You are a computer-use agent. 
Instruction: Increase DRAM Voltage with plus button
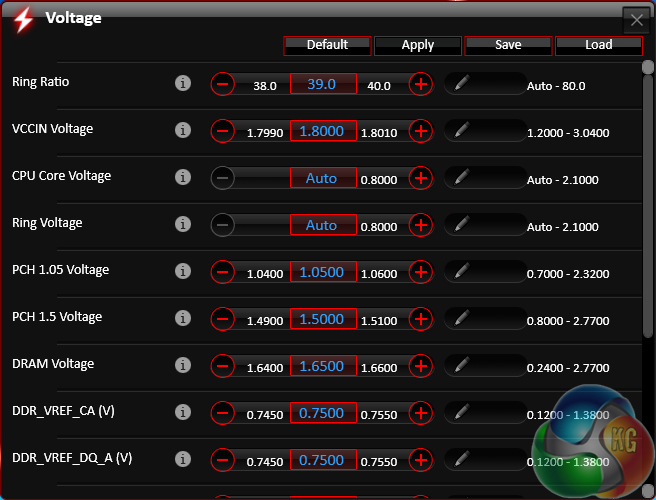click(421, 366)
